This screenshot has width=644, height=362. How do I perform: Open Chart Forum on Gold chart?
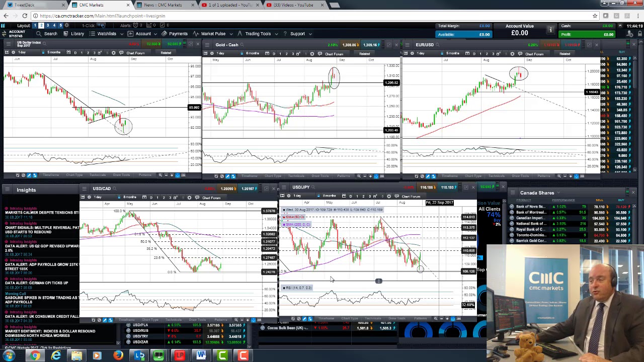334,54
